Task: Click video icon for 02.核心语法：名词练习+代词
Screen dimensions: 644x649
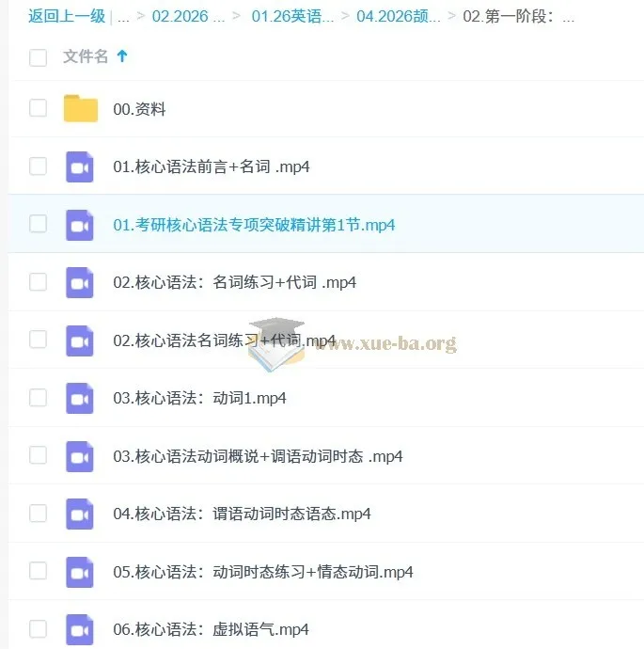Action: pyautogui.click(x=79, y=283)
